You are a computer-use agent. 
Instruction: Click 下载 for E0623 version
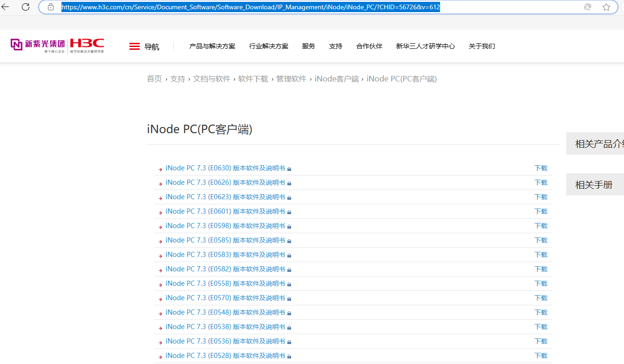(x=541, y=197)
